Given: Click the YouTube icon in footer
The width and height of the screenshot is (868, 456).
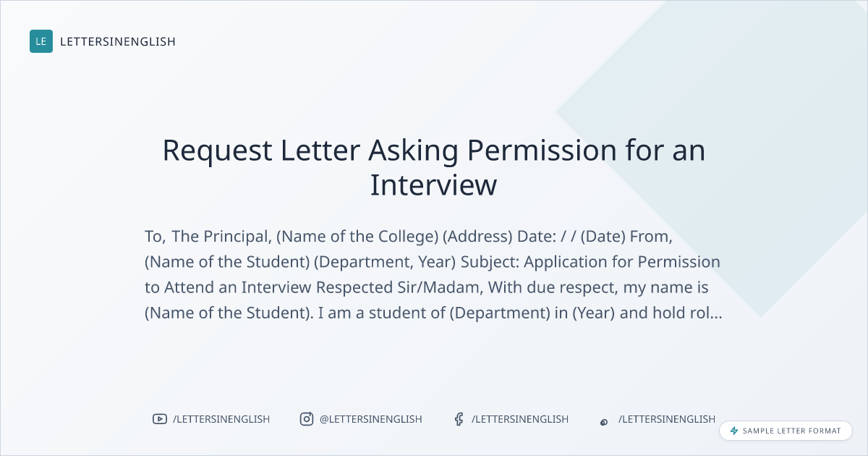Looking at the screenshot, I should [x=159, y=419].
